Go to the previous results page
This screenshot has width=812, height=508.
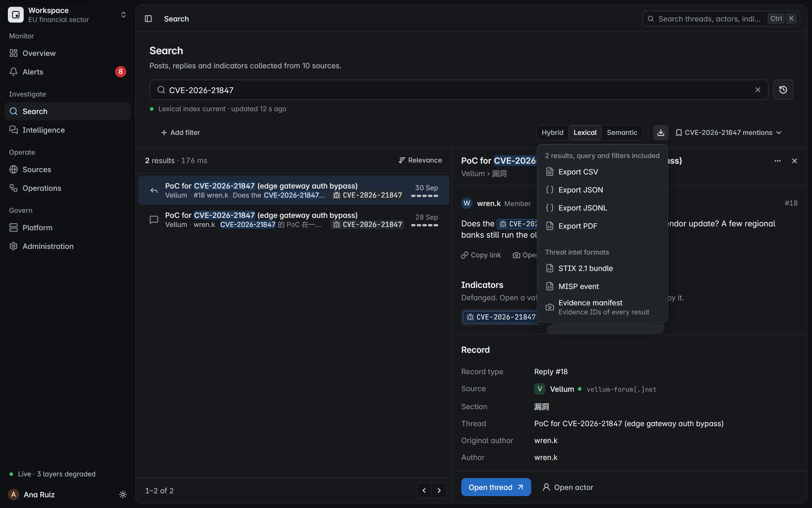424,491
